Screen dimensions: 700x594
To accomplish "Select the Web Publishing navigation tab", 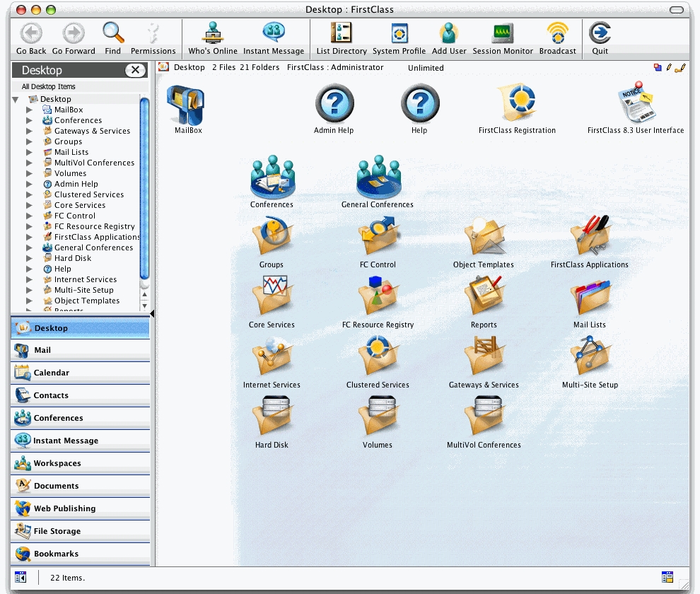I will [x=80, y=508].
